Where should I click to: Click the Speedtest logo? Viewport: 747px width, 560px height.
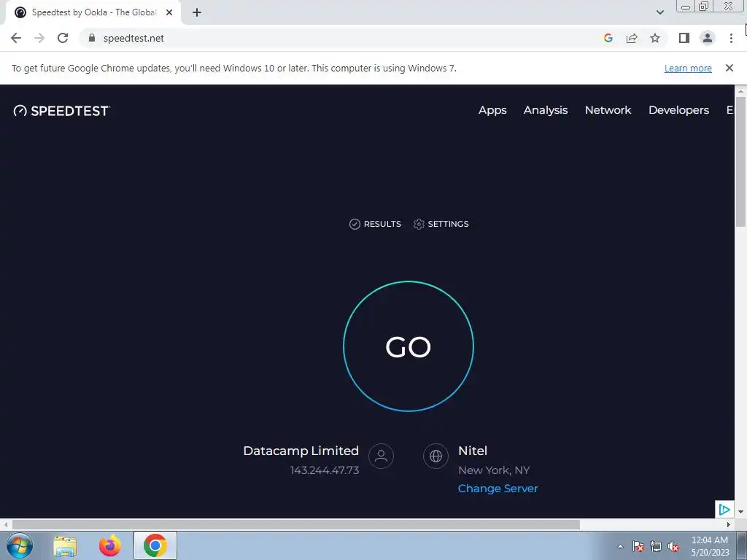click(62, 111)
